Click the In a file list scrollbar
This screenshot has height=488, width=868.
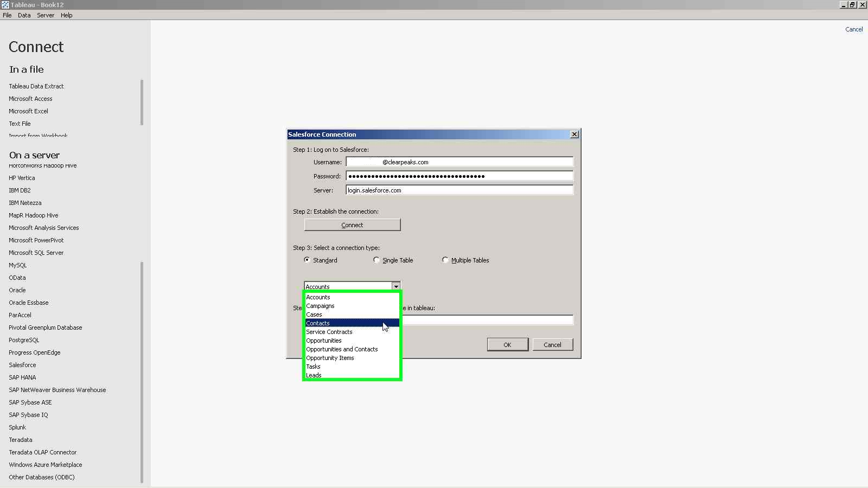coord(142,102)
